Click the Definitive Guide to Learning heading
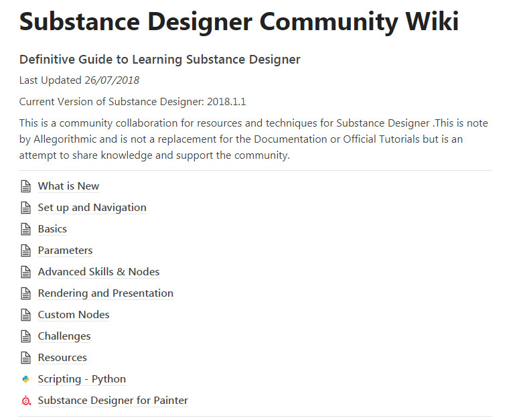The image size is (525, 420). click(159, 59)
